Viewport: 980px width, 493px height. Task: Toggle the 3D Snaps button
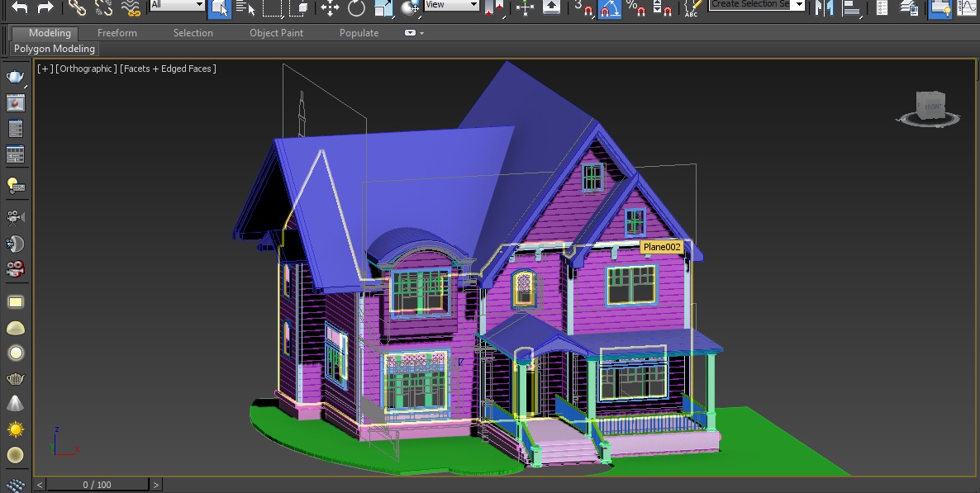(583, 7)
